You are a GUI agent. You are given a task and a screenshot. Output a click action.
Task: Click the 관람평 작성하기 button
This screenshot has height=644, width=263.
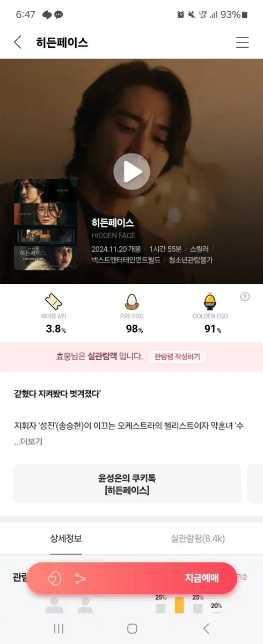pyautogui.click(x=177, y=356)
